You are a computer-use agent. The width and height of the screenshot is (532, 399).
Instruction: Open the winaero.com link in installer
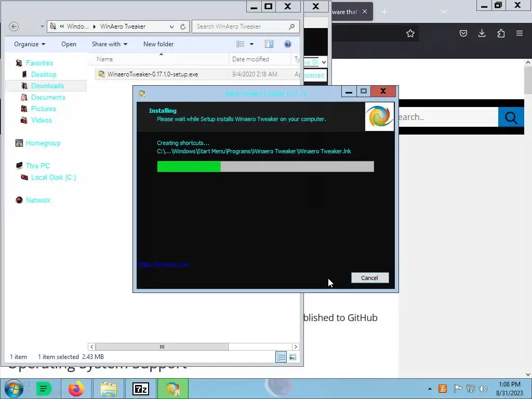(x=163, y=264)
